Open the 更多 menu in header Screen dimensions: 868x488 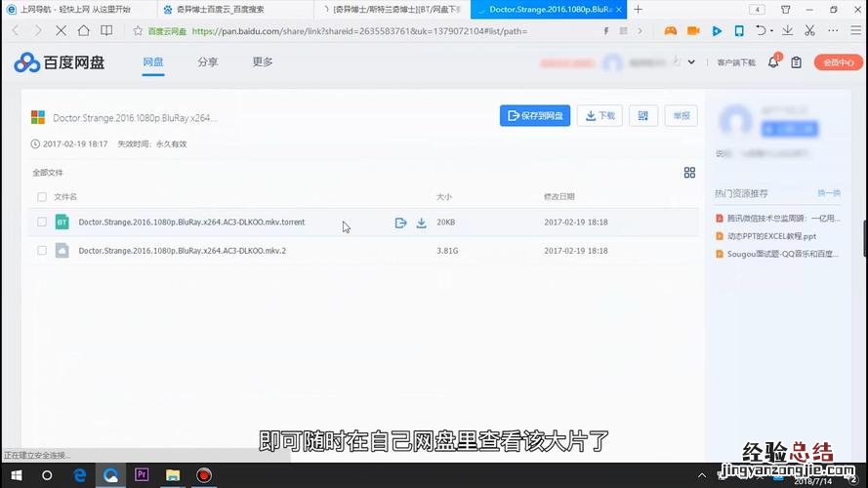click(263, 62)
